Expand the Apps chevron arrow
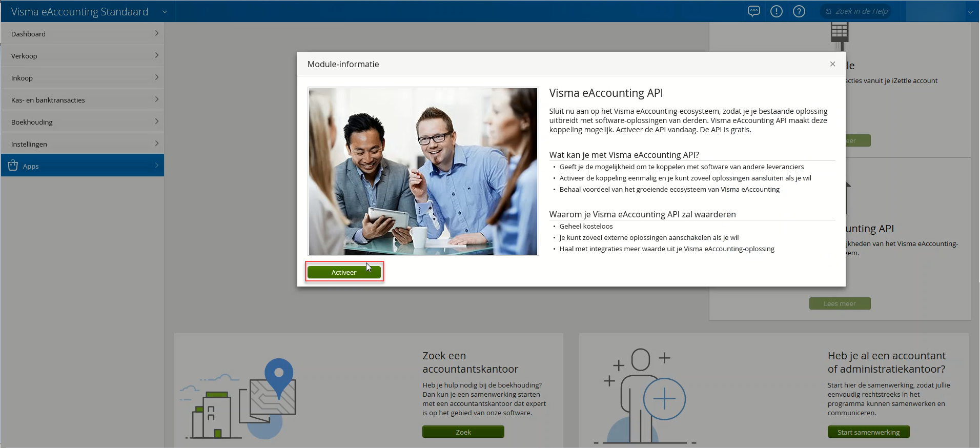Screen dimensions: 980x448 click(x=156, y=166)
